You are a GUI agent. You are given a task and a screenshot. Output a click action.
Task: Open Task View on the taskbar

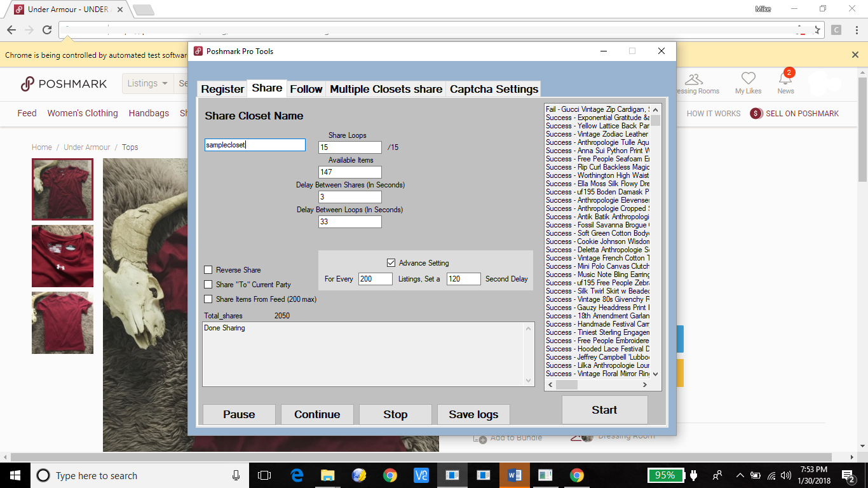(264, 475)
